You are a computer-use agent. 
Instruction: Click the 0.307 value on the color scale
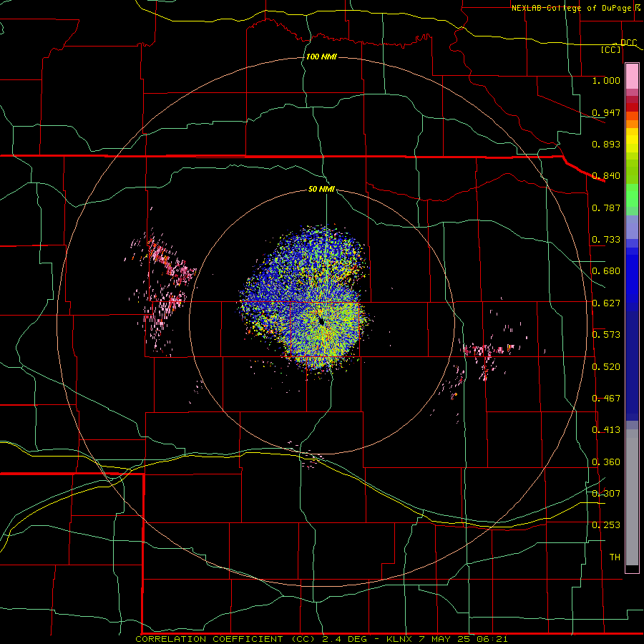(606, 494)
